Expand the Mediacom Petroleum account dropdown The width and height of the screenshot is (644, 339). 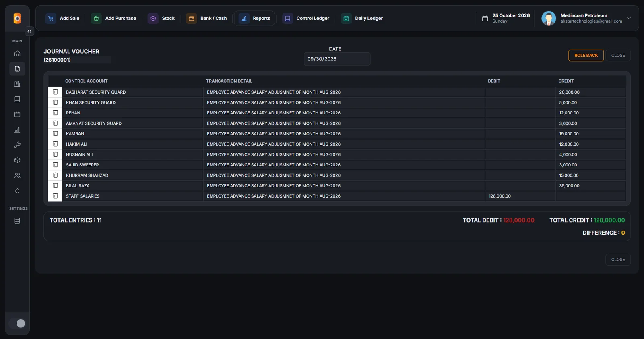629,18
